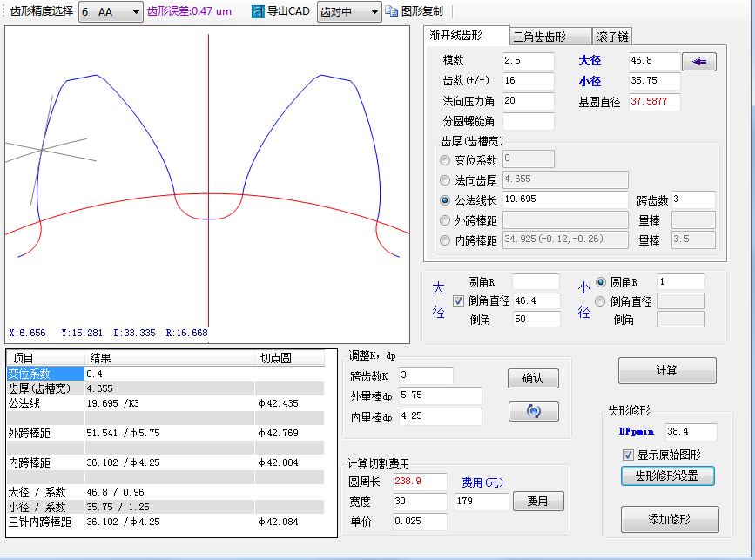The image size is (755, 560).
Task: Click the 齿数 input field with 16
Action: pos(529,81)
